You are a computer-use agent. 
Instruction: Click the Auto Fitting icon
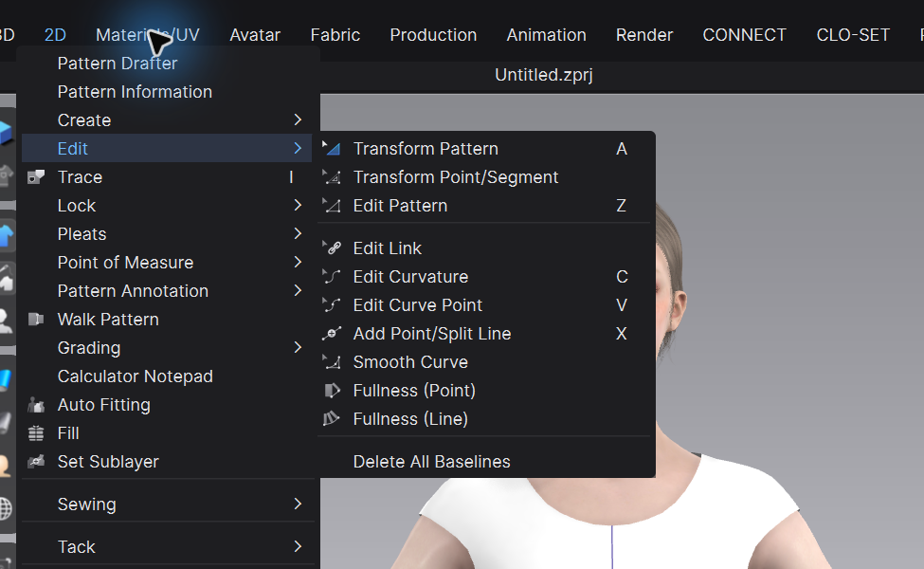pyautogui.click(x=36, y=405)
